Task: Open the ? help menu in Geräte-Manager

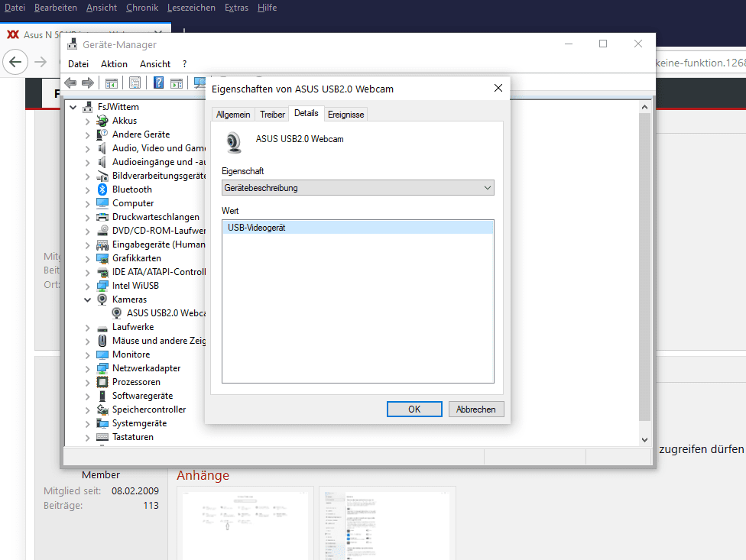Action: (185, 64)
